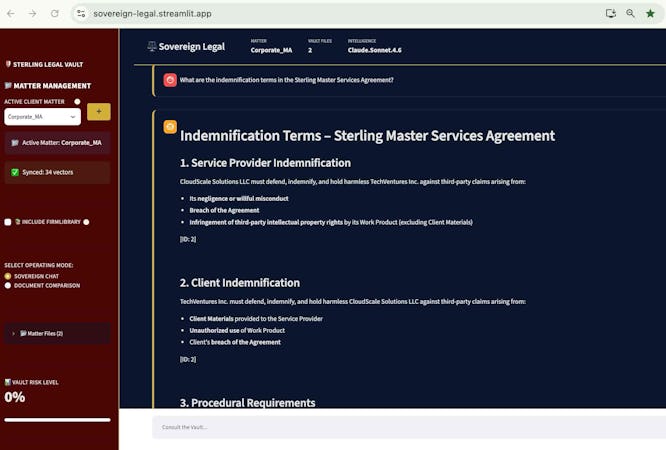Click the red user avatar icon
The image size is (666, 450).
[170, 80]
